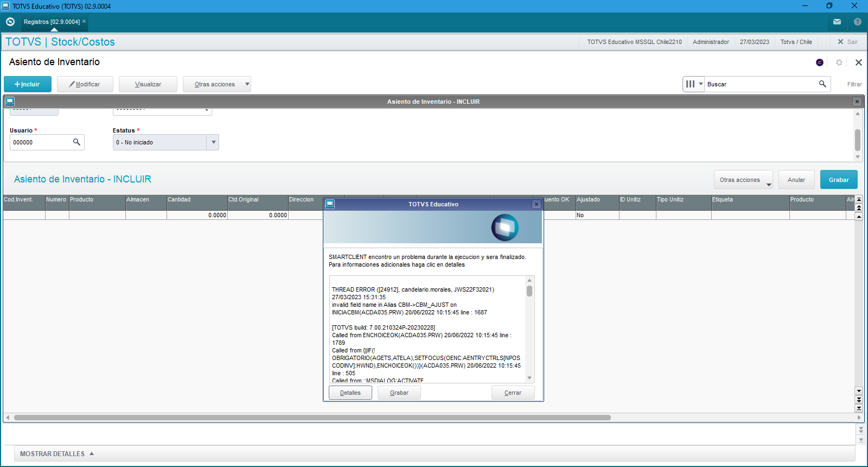Open the Estatus dropdown
Image resolution: width=868 pixels, height=467 pixels.
[x=213, y=142]
